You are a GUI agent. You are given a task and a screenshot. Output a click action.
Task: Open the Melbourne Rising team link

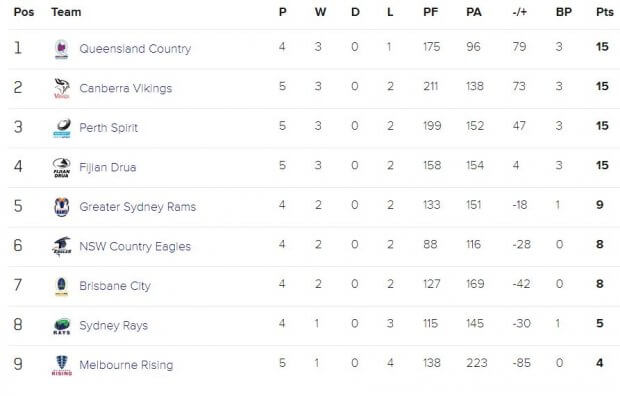tap(126, 365)
